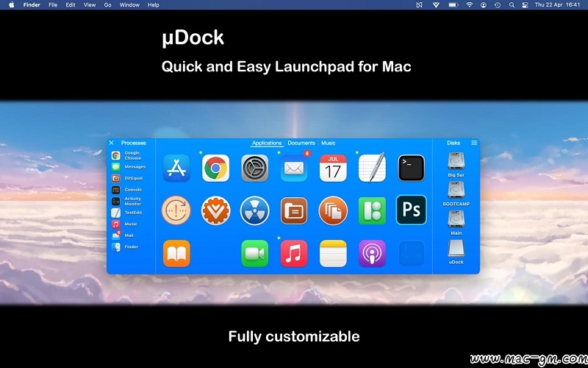Viewport: 588px width, 368px height.
Task: Open System Preferences gear icon
Action: [x=254, y=169]
